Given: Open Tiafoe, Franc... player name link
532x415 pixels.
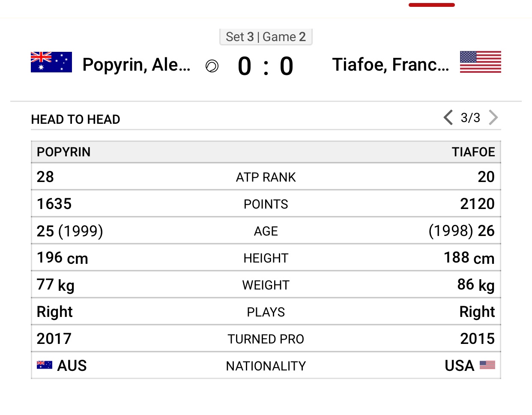Looking at the screenshot, I should tap(391, 65).
